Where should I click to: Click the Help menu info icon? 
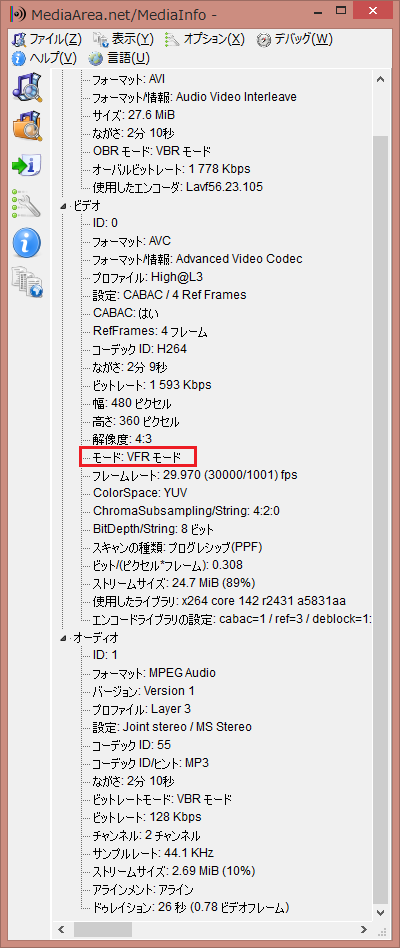click(19, 59)
